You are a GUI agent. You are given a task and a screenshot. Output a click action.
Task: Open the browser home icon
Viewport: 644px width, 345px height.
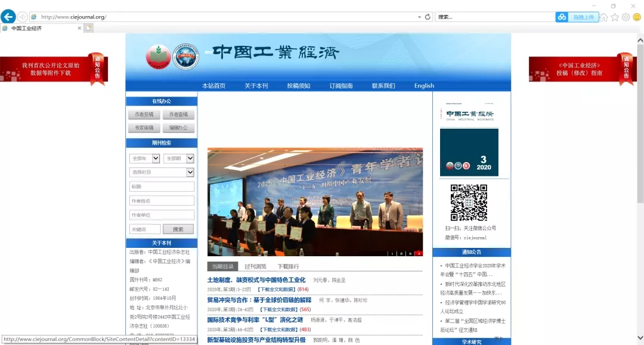pos(603,17)
